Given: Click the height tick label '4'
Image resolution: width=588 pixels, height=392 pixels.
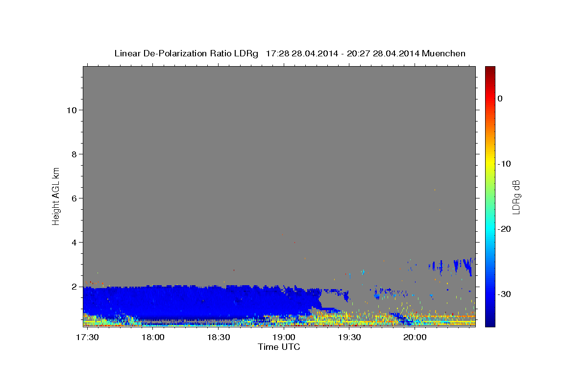Looking at the screenshot, I should coord(74,243).
